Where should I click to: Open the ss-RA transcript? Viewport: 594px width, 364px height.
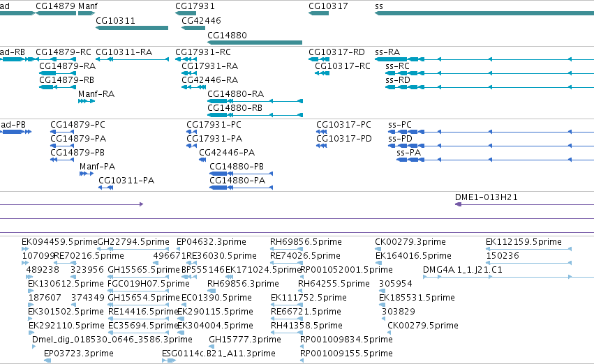387,52
